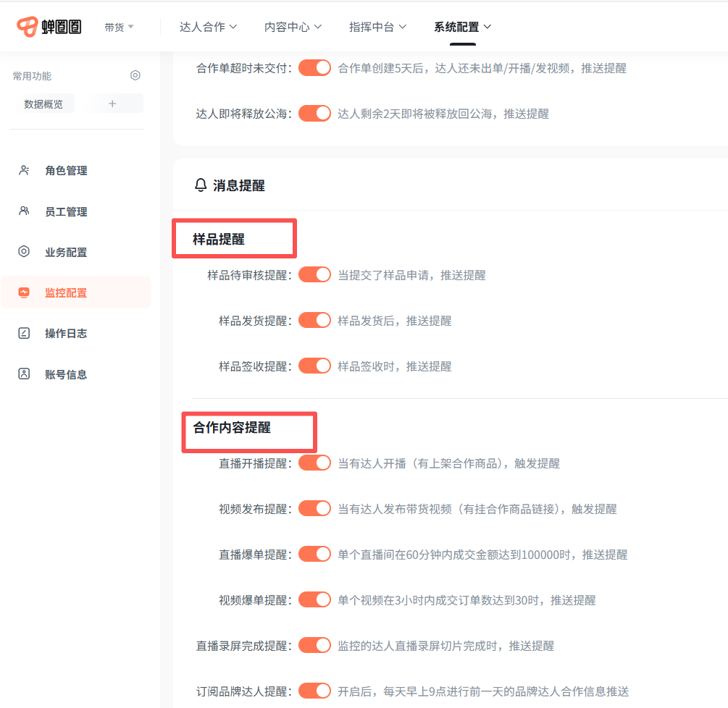Screen dimensions: 728x708
Task: Open the 常用功能 settings gear icon
Action: point(135,75)
